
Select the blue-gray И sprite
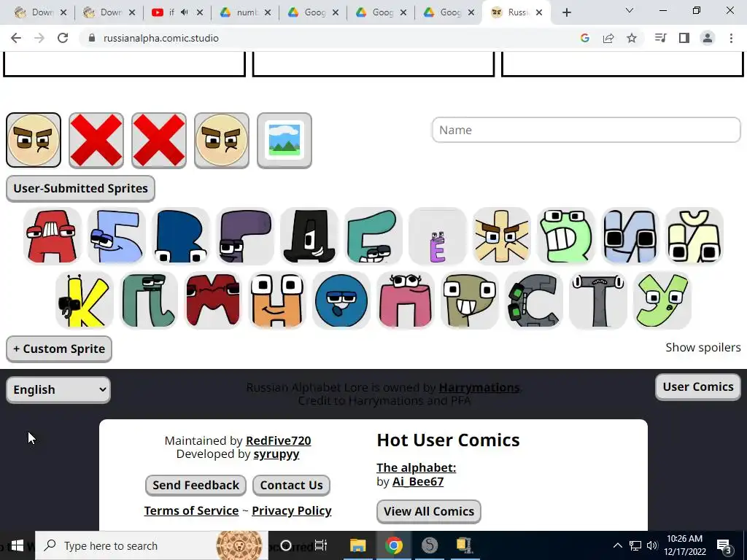pos(630,236)
